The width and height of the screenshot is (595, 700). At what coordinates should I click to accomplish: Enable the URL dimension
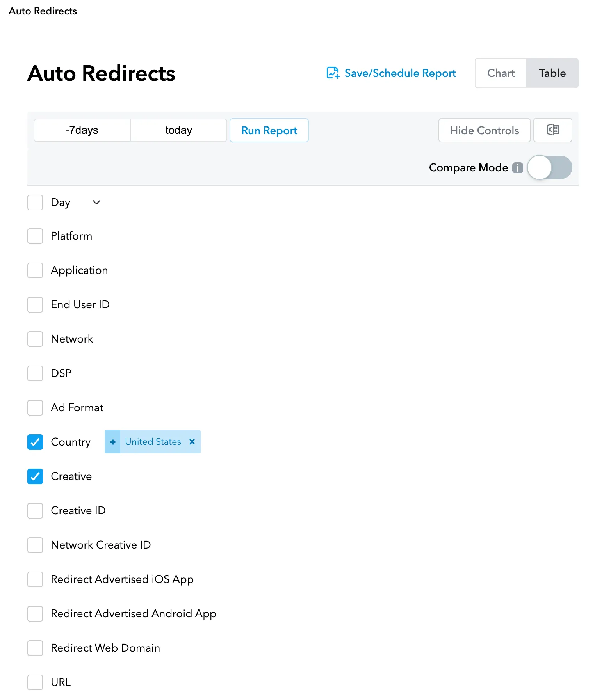coord(35,682)
